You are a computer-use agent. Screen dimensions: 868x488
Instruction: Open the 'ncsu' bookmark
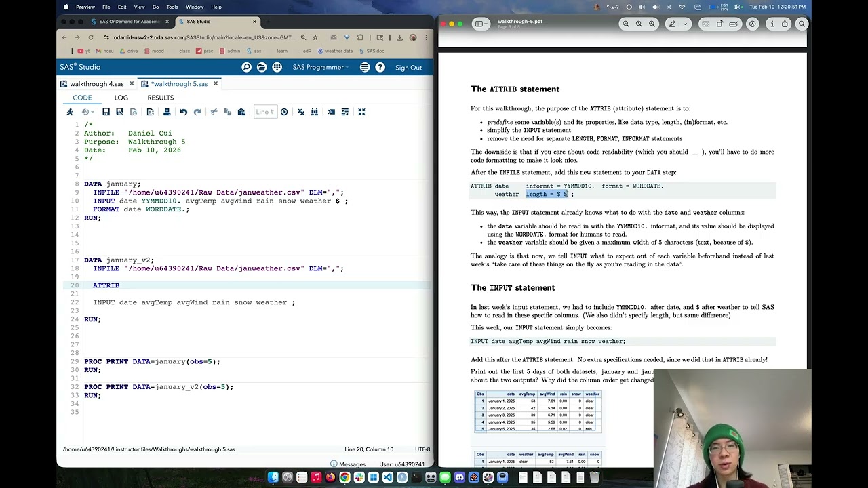pyautogui.click(x=105, y=51)
